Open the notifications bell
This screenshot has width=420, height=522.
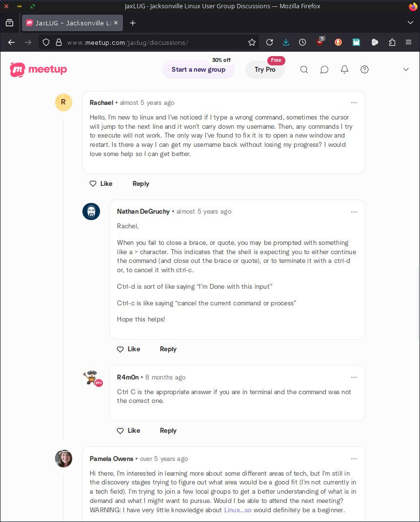[344, 70]
